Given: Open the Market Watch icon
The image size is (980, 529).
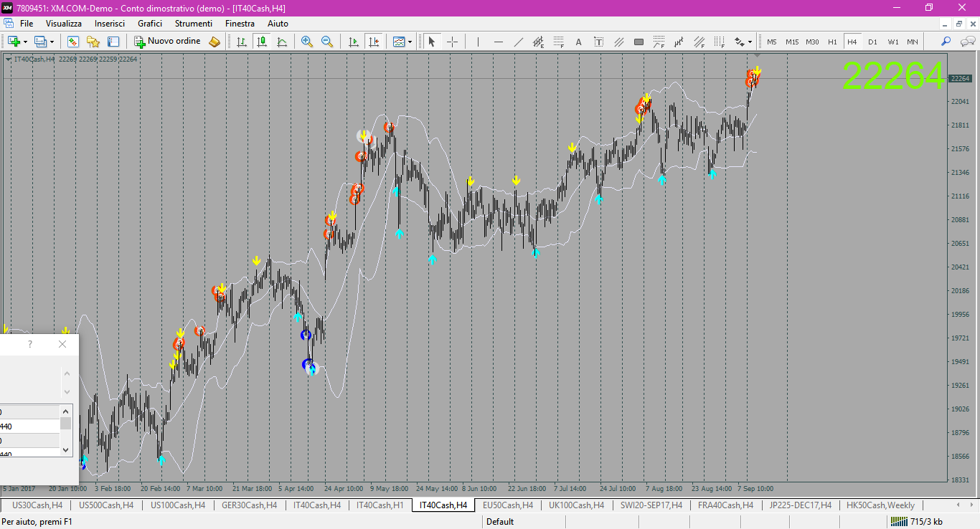Looking at the screenshot, I should (x=72, y=42).
